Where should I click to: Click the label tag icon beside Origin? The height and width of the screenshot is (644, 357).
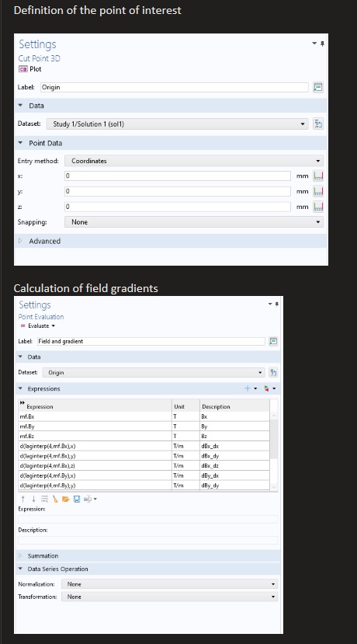(318, 87)
